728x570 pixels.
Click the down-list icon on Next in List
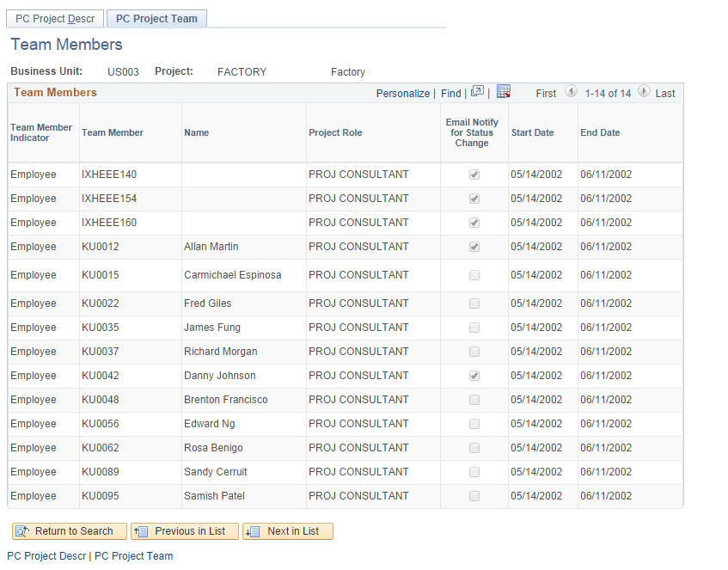254,530
